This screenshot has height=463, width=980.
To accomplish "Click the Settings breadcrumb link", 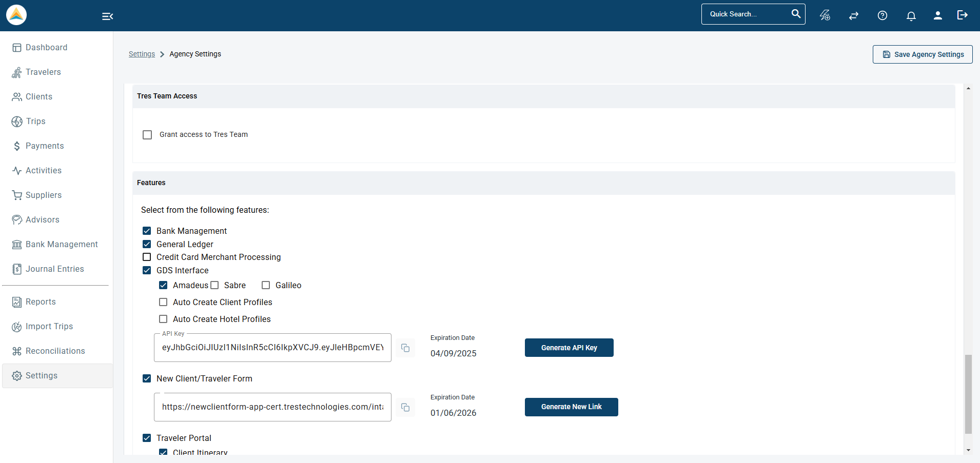I will (142, 54).
